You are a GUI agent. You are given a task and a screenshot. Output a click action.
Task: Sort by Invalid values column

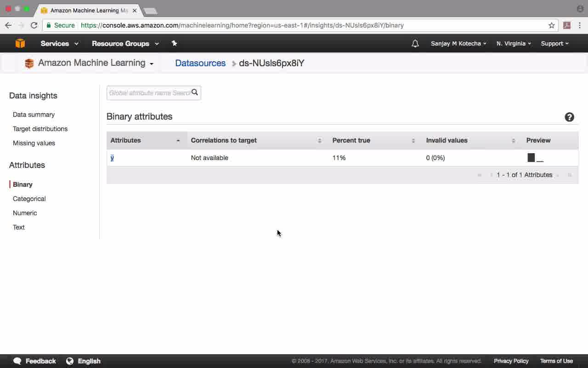[x=472, y=140]
